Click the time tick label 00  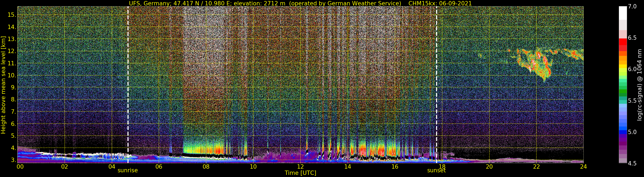(20, 166)
